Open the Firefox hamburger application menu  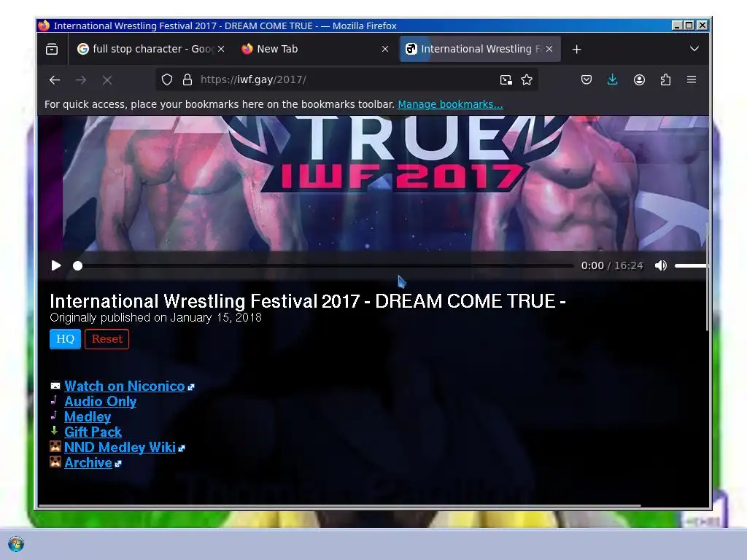(x=692, y=79)
